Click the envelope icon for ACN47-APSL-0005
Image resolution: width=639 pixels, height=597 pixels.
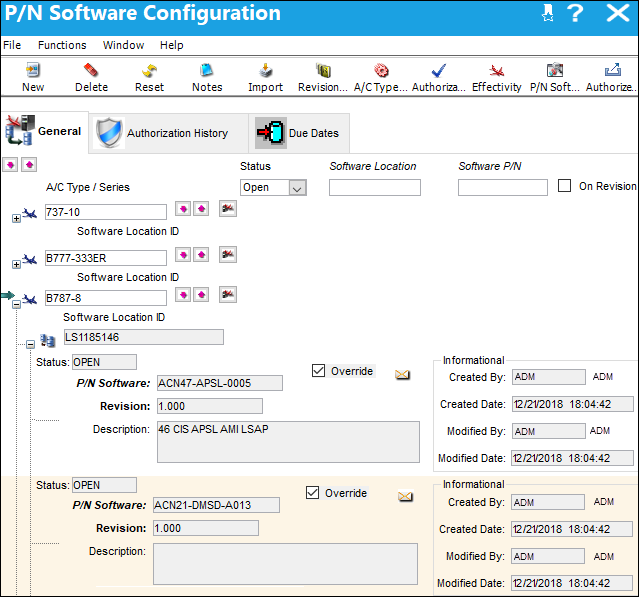pyautogui.click(x=402, y=375)
